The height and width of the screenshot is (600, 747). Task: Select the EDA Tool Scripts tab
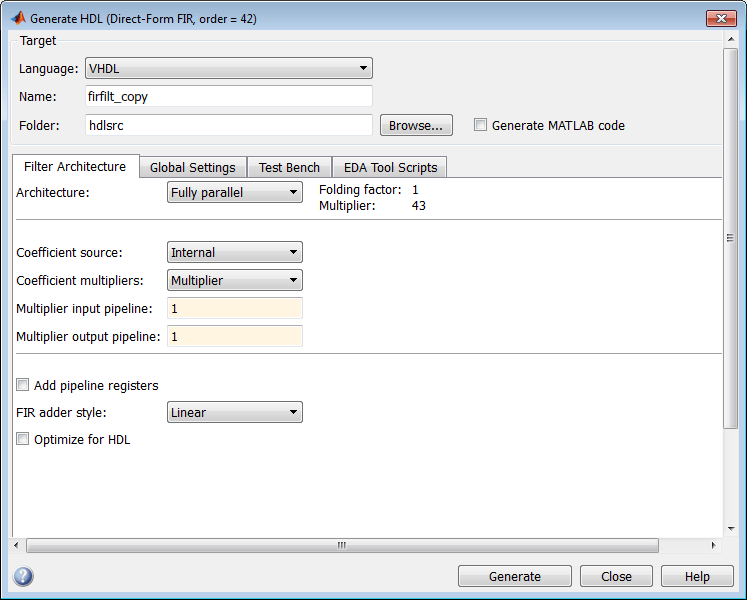(x=390, y=167)
